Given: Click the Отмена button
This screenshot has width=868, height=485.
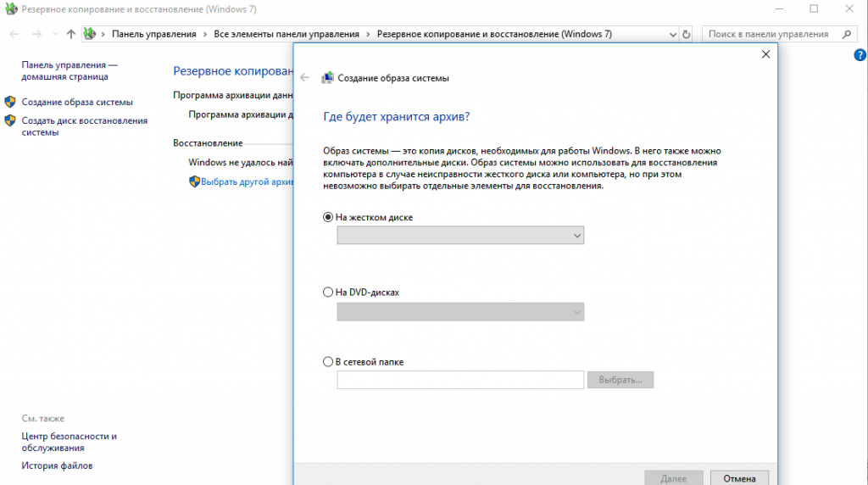Looking at the screenshot, I should click(x=739, y=478).
